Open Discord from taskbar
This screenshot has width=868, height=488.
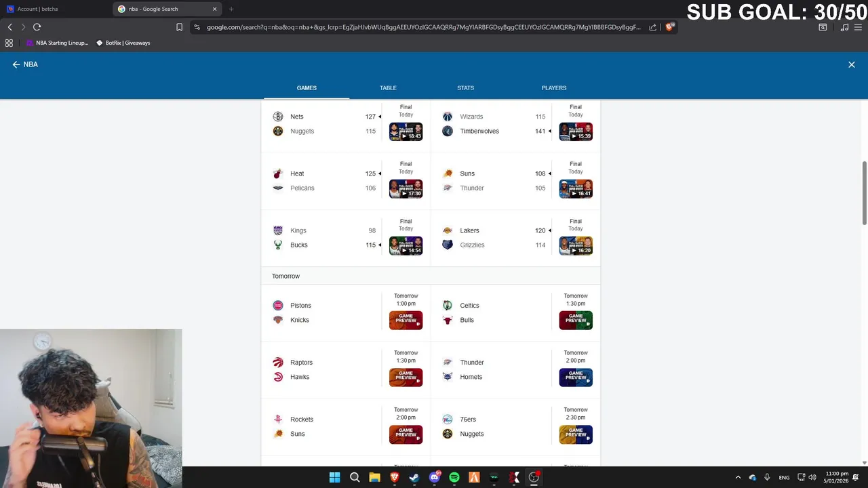[x=435, y=477]
